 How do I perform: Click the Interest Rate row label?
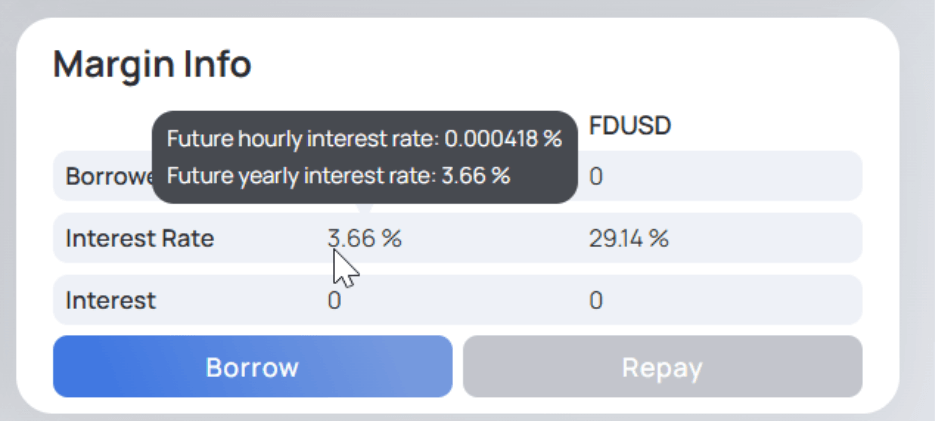tap(139, 239)
